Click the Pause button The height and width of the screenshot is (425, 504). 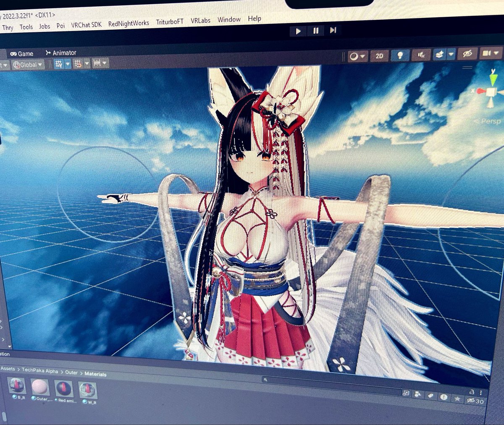[x=316, y=31]
